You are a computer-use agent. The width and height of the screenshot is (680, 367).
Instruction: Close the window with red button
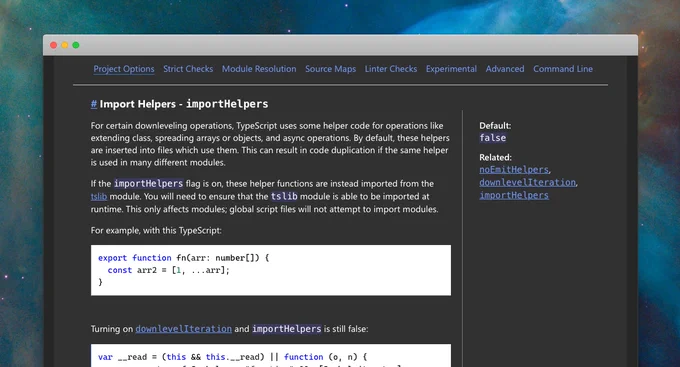[53, 45]
